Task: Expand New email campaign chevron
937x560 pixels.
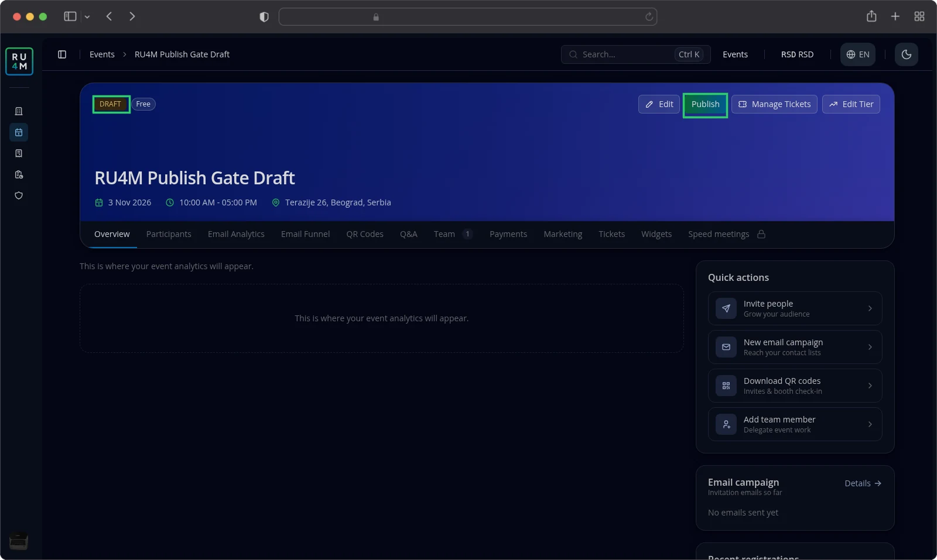Action: point(870,347)
